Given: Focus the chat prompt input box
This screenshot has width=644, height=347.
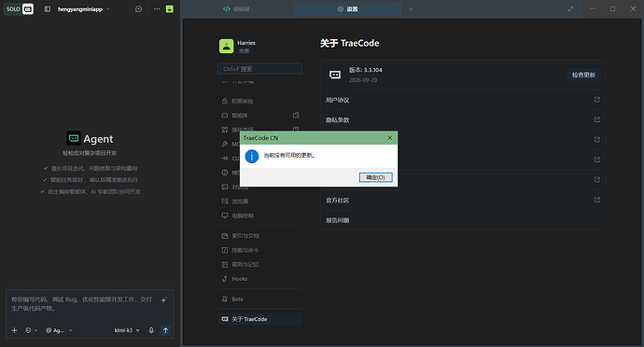Looking at the screenshot, I should (x=82, y=304).
